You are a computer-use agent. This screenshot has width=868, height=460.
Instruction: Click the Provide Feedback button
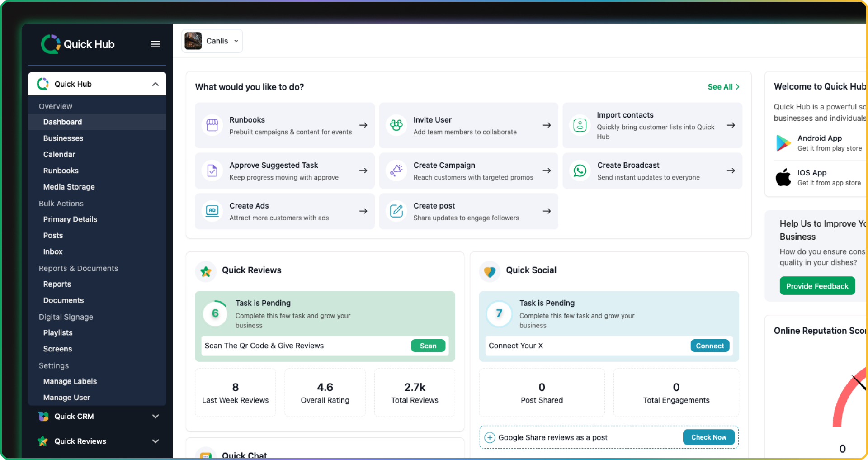(x=817, y=286)
